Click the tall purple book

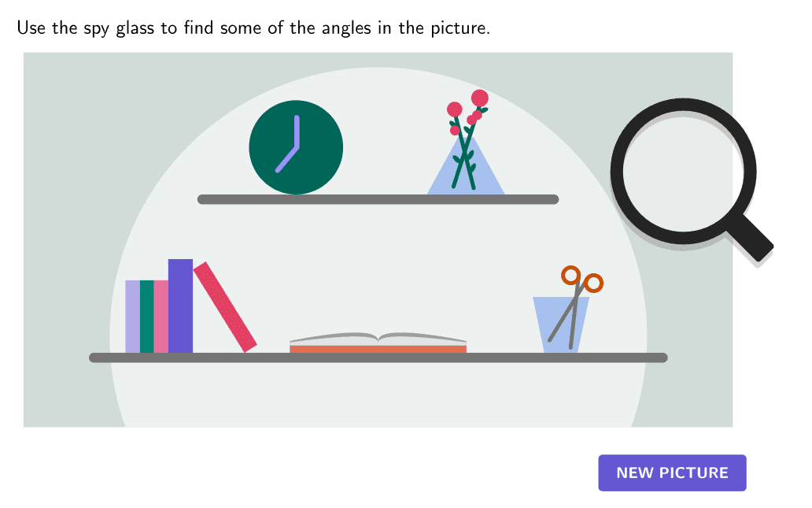click(x=180, y=306)
